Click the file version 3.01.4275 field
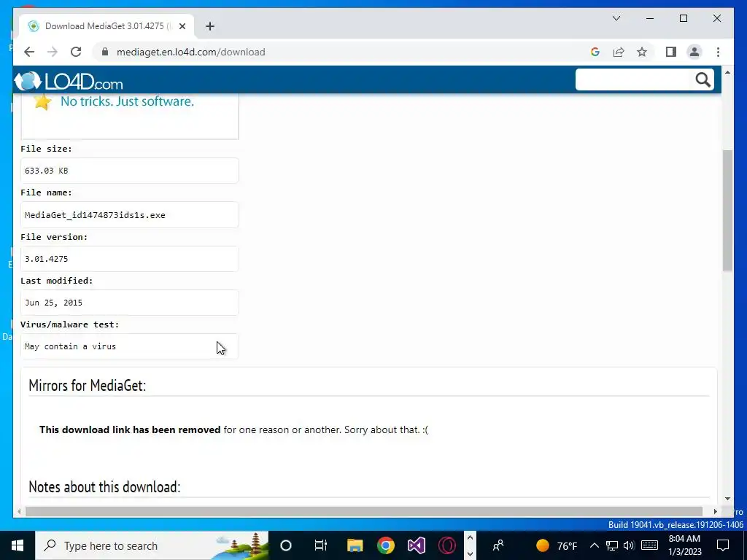 (x=130, y=259)
